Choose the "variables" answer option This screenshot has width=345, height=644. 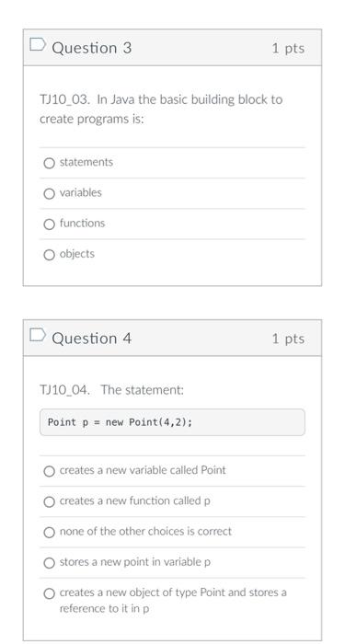click(x=49, y=194)
